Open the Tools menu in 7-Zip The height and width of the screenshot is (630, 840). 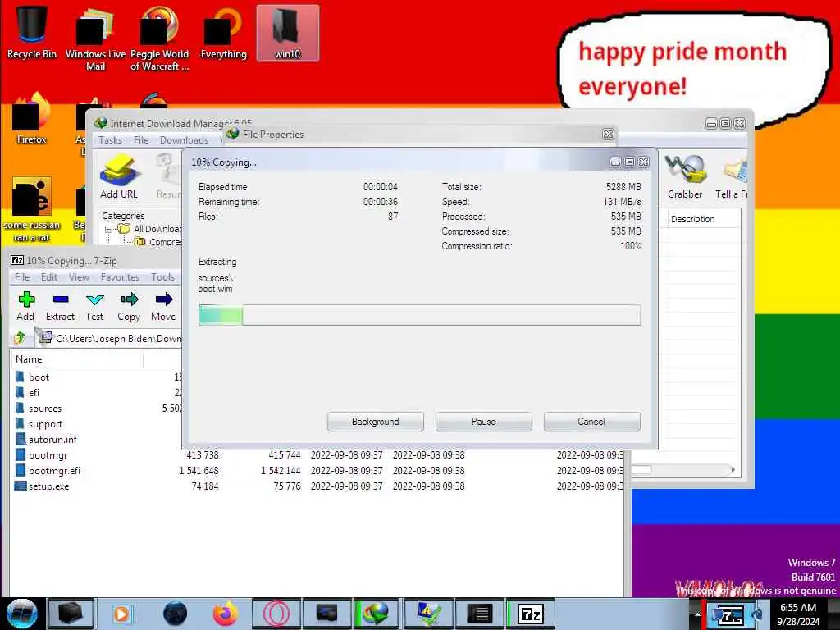(x=163, y=277)
